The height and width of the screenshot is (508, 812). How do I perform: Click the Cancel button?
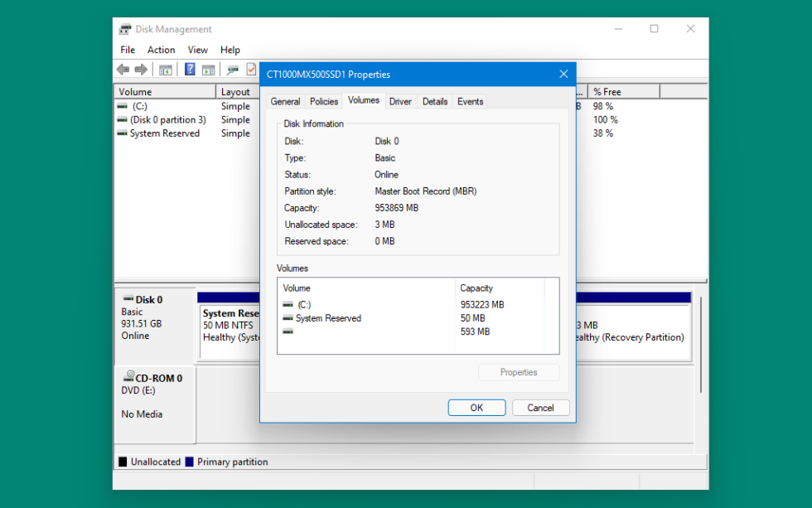tap(540, 407)
